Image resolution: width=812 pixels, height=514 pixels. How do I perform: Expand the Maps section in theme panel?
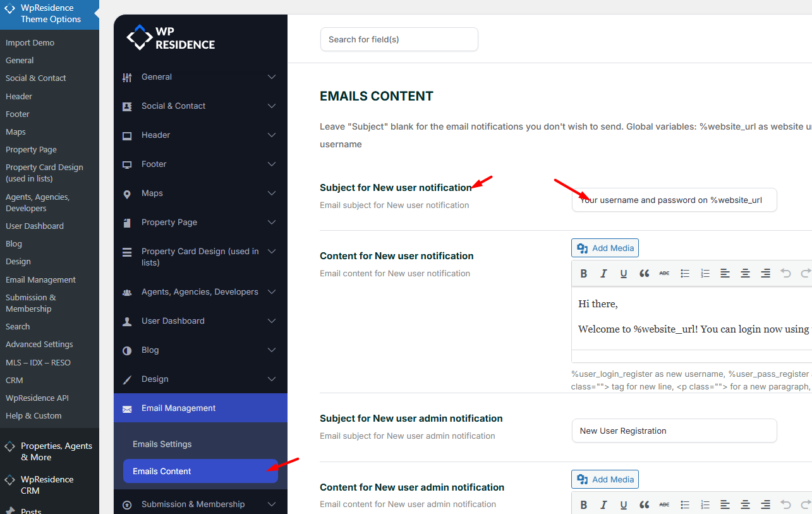tap(272, 193)
